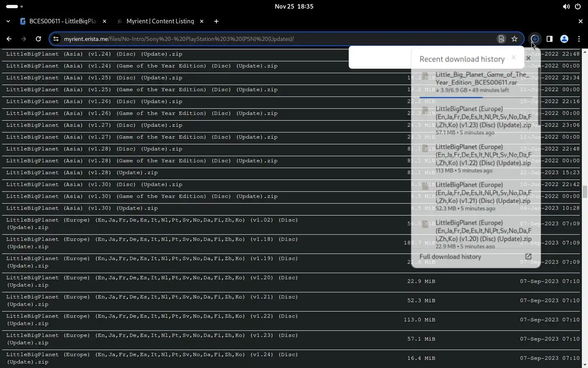The height and width of the screenshot is (368, 588).
Task: Open downloaded v1.21 Europe update zip entry
Action: tap(476, 197)
